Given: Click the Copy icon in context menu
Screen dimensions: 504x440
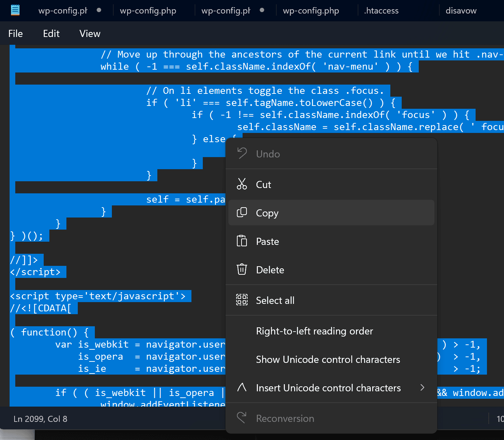Looking at the screenshot, I should click(x=242, y=213).
